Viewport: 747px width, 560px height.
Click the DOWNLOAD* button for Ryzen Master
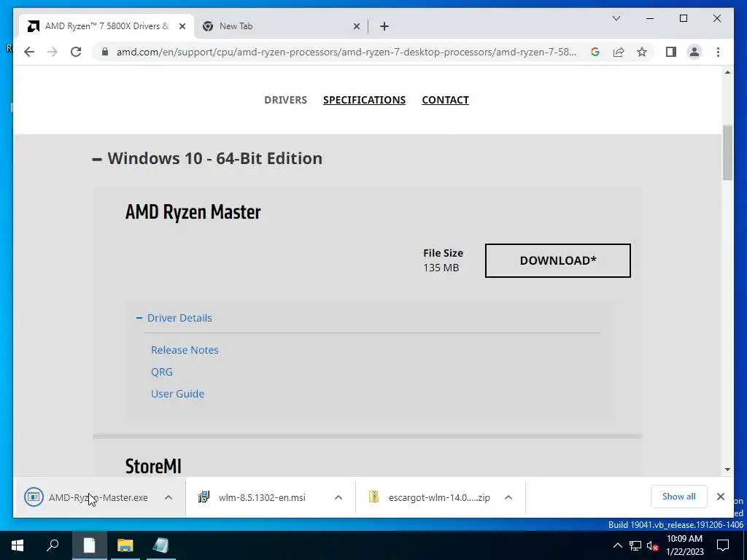558,260
